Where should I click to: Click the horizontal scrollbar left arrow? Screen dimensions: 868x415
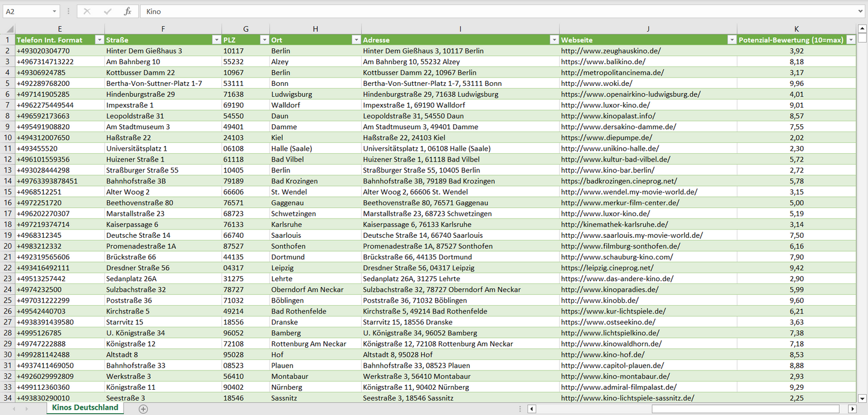coord(531,409)
